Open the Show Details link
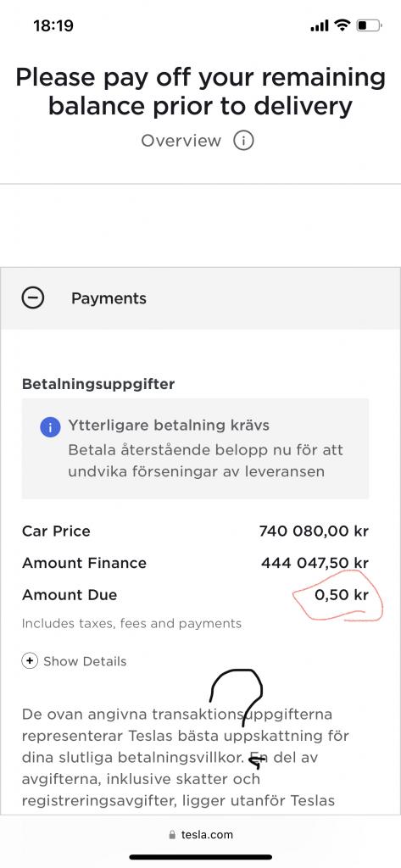Viewport: 401px width, 868px height. [x=85, y=661]
